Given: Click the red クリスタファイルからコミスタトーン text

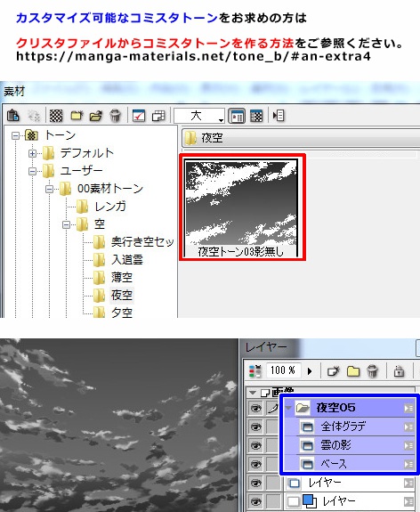Looking at the screenshot, I should pos(155,43).
